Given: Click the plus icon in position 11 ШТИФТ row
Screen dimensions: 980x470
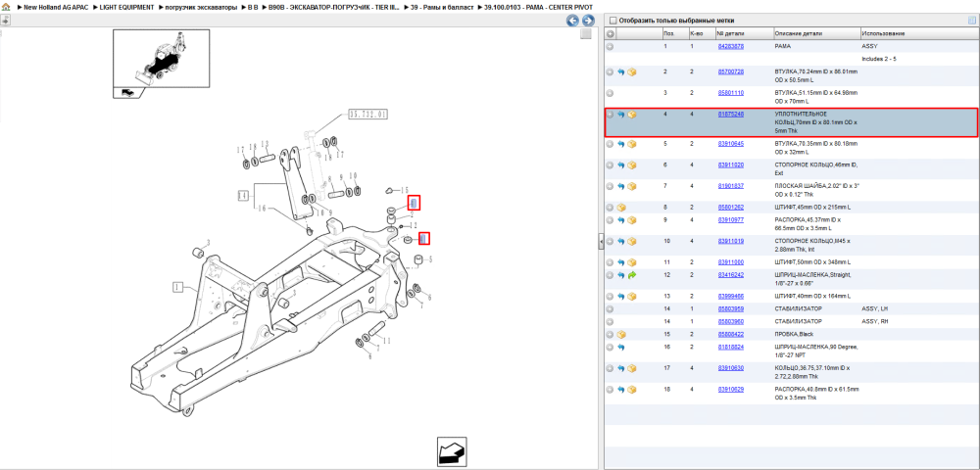Looking at the screenshot, I should 611,262.
